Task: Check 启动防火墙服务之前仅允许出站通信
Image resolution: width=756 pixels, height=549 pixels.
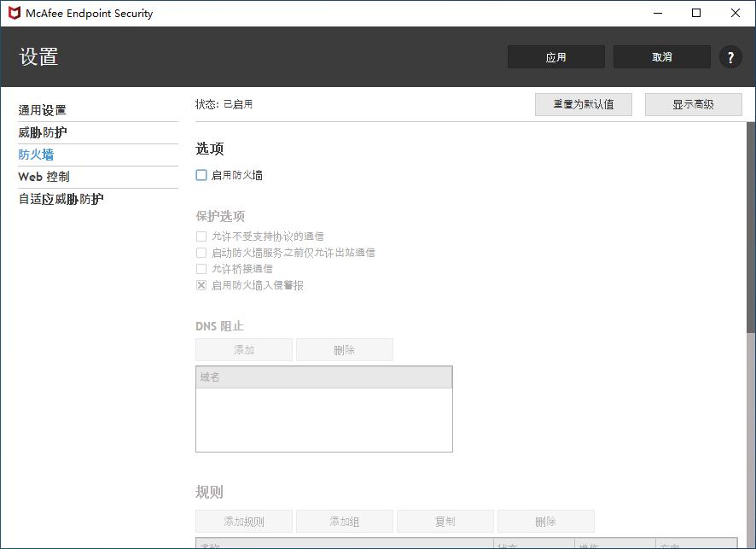Action: point(201,253)
